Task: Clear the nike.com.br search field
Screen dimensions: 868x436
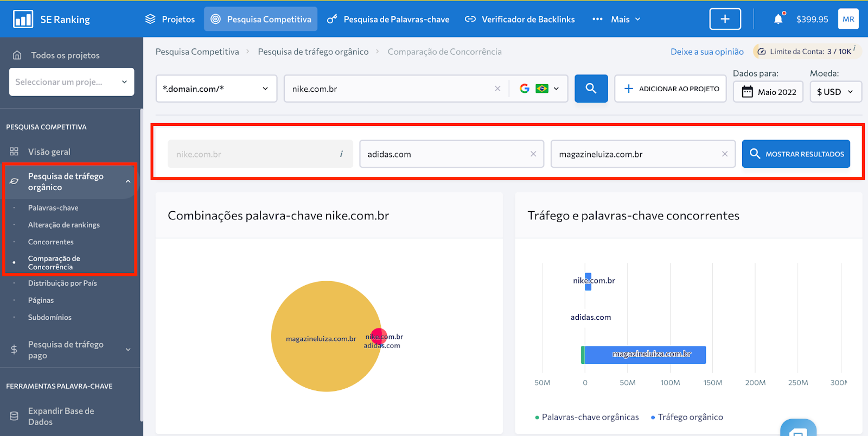Action: click(x=497, y=89)
